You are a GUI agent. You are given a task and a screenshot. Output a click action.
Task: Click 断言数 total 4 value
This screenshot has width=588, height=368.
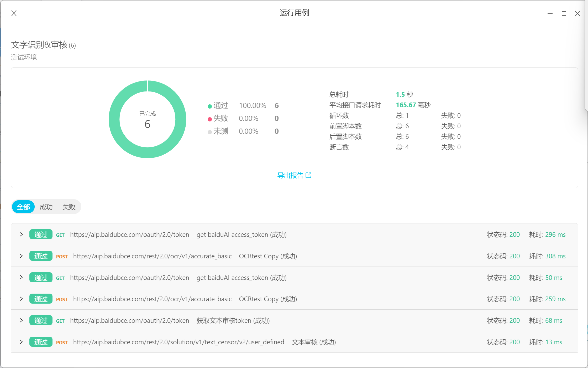[402, 147]
